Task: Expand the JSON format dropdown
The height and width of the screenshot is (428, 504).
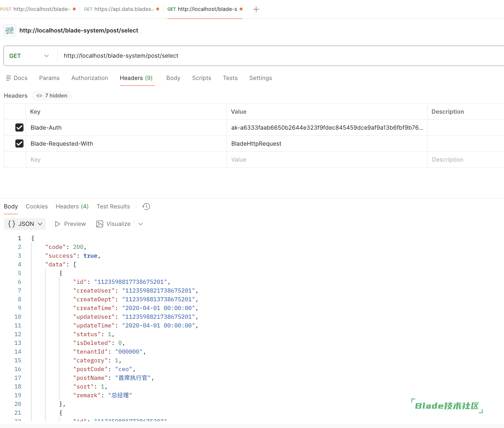Action: point(40,224)
